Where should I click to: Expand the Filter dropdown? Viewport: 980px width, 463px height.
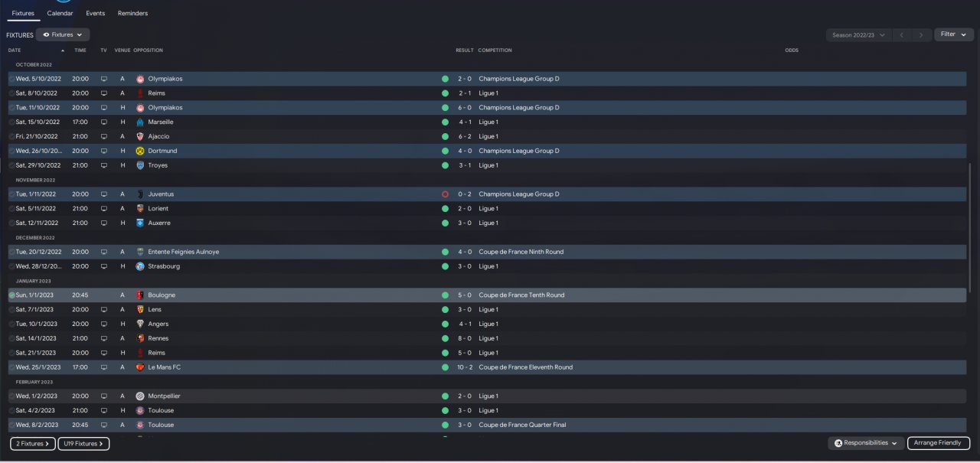pos(953,34)
